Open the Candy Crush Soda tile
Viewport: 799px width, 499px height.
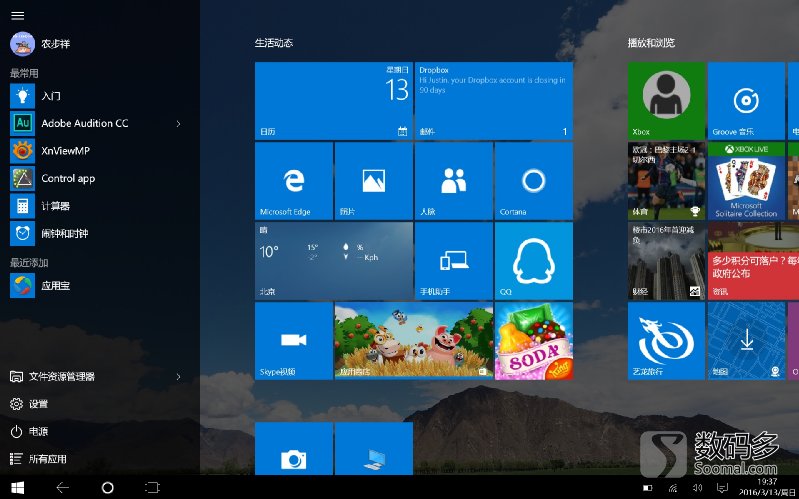point(533,340)
